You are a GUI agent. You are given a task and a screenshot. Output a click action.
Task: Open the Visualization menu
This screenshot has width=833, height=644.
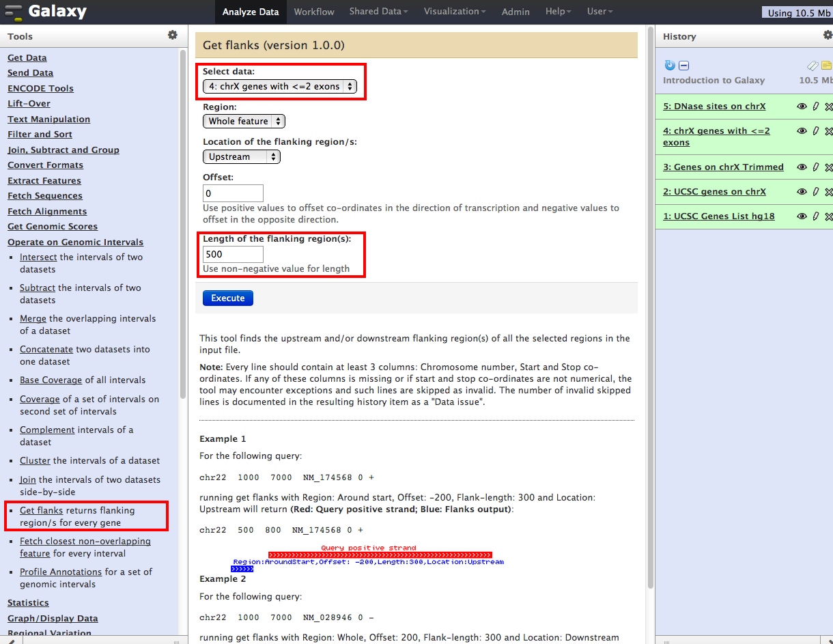click(455, 12)
